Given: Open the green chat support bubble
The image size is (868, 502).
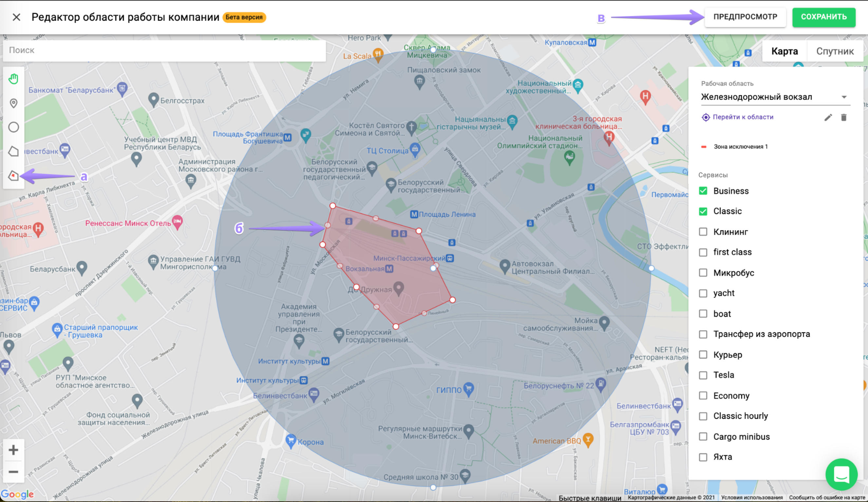Looking at the screenshot, I should pos(841,474).
